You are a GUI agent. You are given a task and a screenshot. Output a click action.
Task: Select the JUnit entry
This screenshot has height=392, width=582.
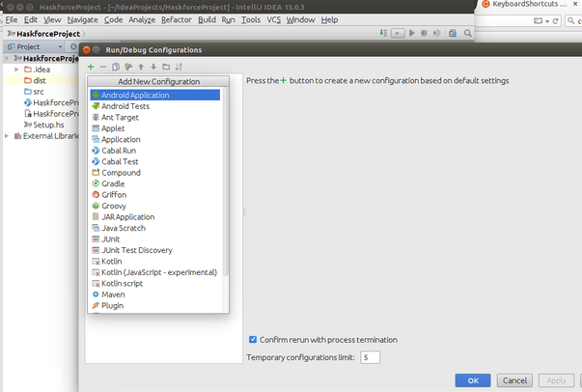point(155,239)
